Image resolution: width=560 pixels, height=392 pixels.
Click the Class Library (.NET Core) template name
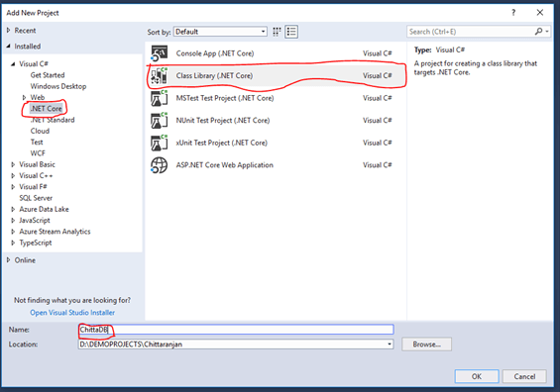214,75
